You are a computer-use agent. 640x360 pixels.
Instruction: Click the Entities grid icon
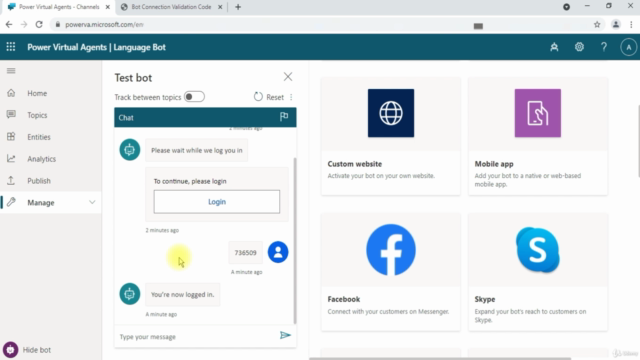(11, 137)
